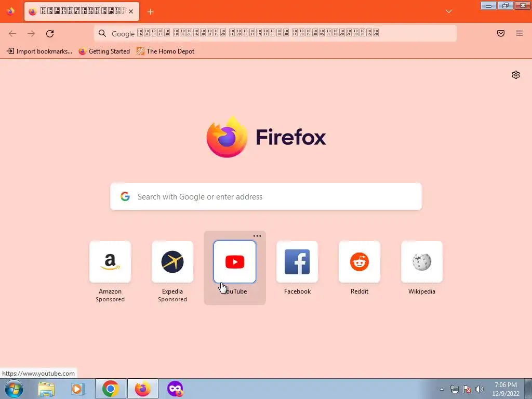Go forward one page
532x399 pixels.
coord(31,34)
